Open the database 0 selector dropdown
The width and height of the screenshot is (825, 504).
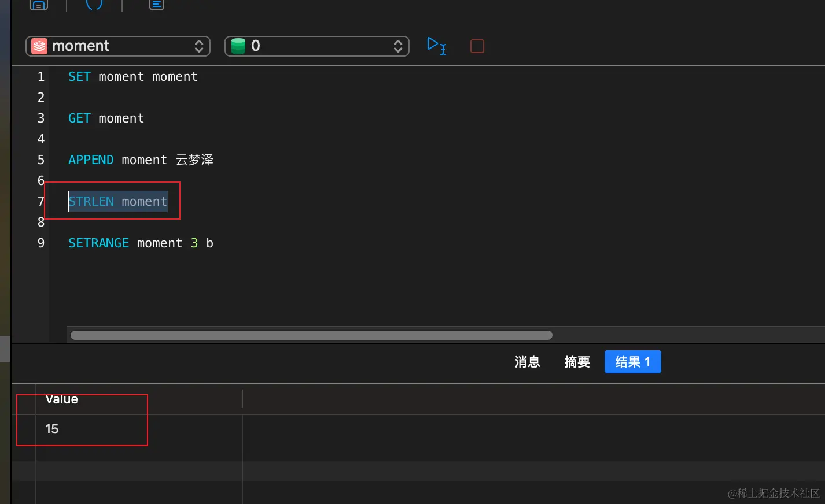click(x=317, y=46)
